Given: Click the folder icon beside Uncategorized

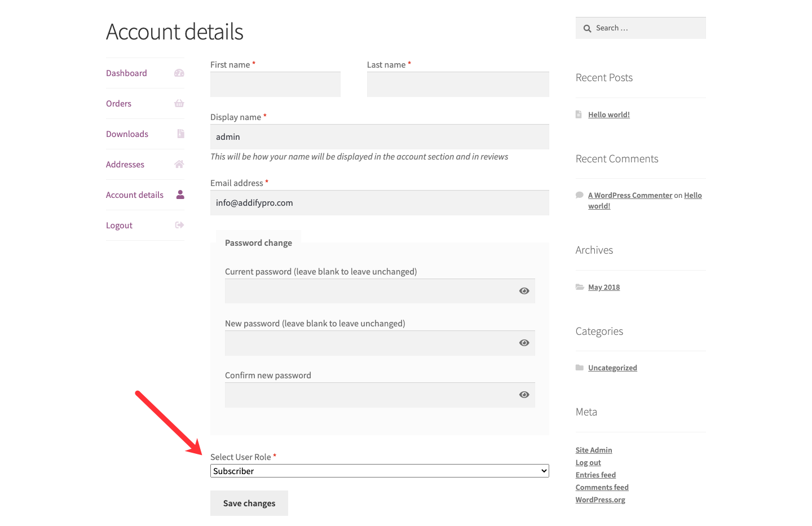Looking at the screenshot, I should click(580, 368).
